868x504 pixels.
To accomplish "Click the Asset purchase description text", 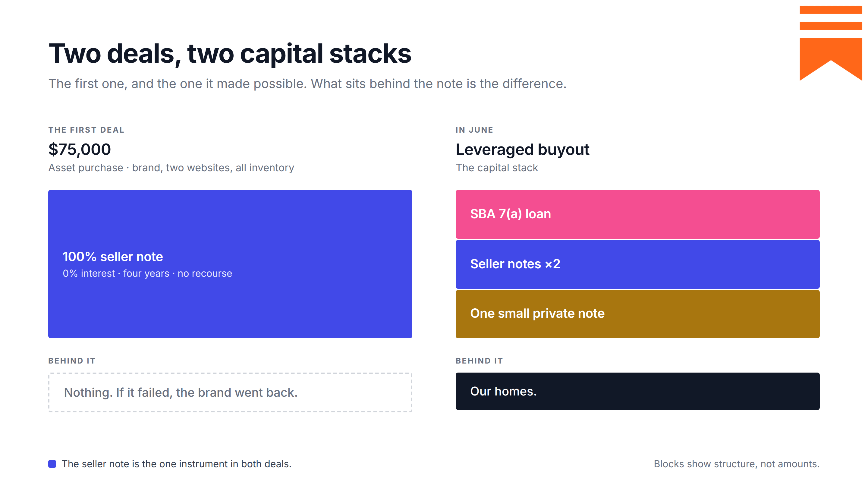I will pyautogui.click(x=171, y=168).
